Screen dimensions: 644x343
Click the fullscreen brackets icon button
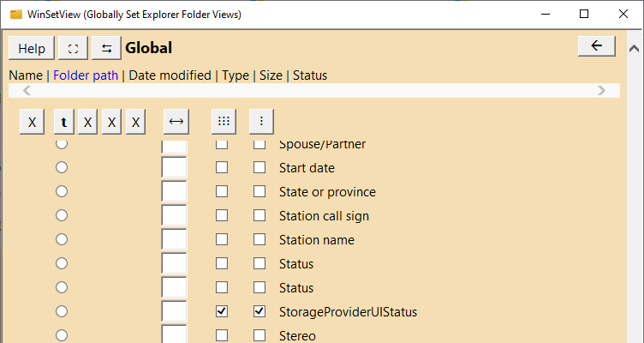point(73,48)
